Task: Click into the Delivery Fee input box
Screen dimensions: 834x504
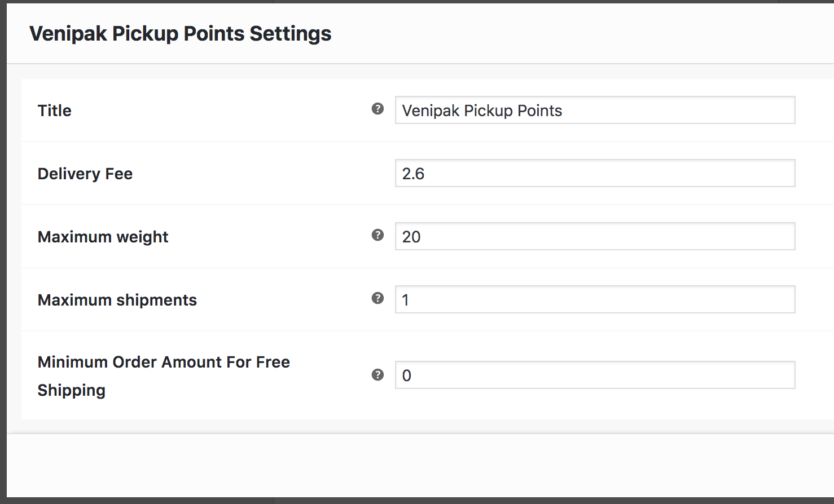Action: (x=595, y=174)
